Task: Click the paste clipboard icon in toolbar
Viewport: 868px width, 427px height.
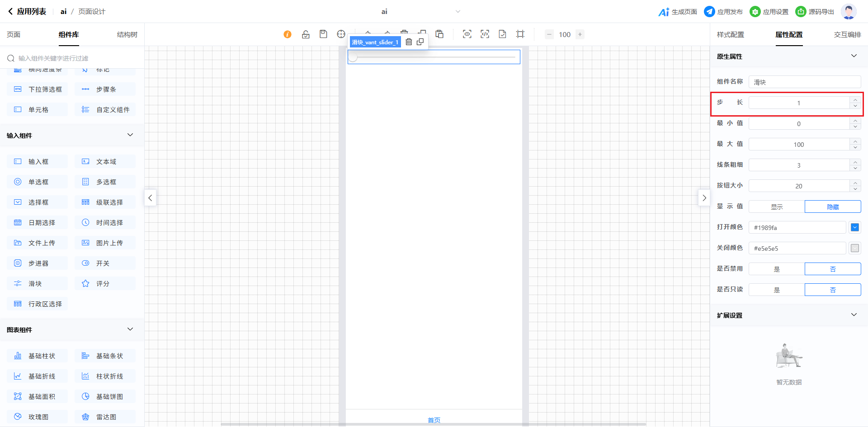Action: point(439,34)
